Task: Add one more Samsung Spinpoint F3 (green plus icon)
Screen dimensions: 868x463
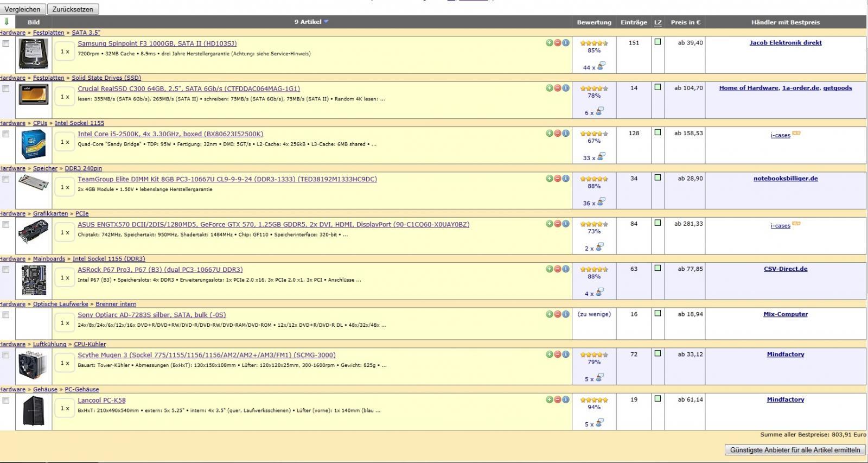Action: tap(549, 43)
